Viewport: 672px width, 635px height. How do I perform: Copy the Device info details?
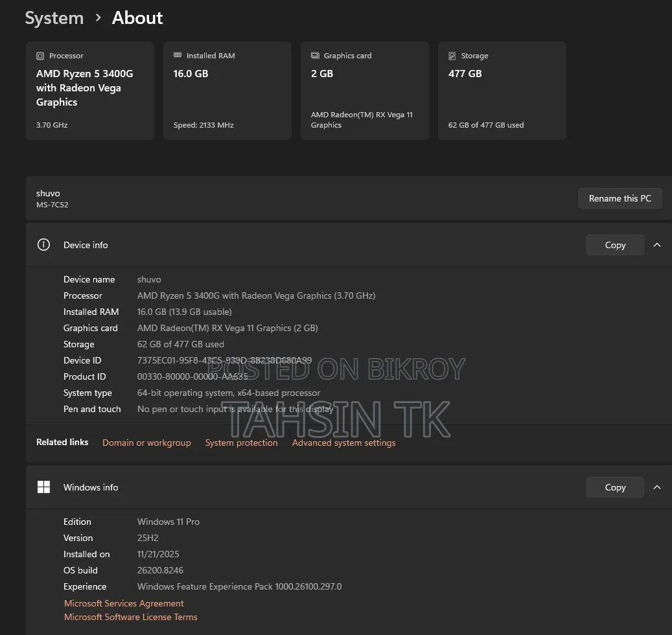[615, 245]
